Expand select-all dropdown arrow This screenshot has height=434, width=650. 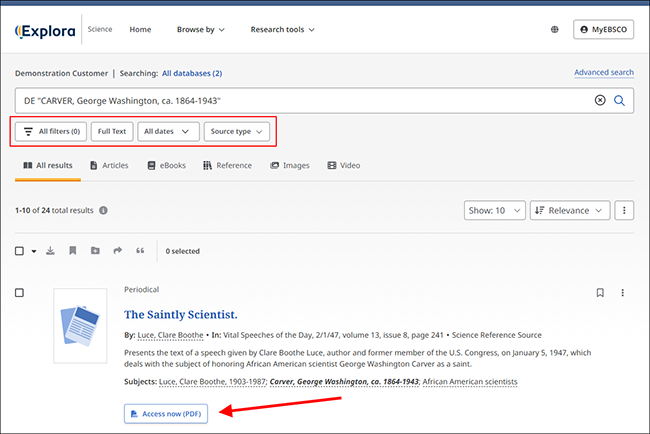(x=34, y=251)
